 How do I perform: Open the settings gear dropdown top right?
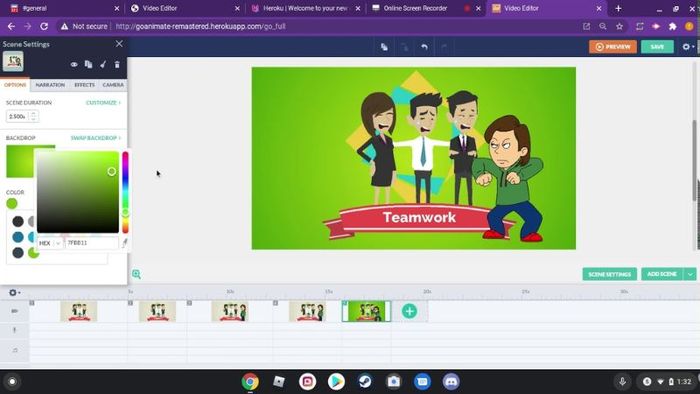(688, 46)
